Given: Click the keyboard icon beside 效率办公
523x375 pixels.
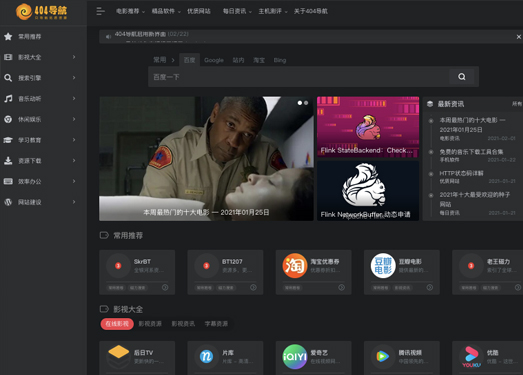Looking at the screenshot, I should (8, 181).
